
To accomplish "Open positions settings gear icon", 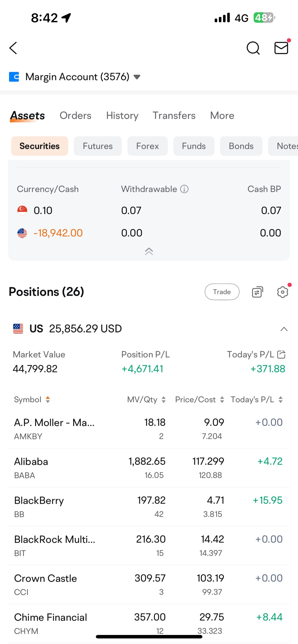I will (x=283, y=292).
